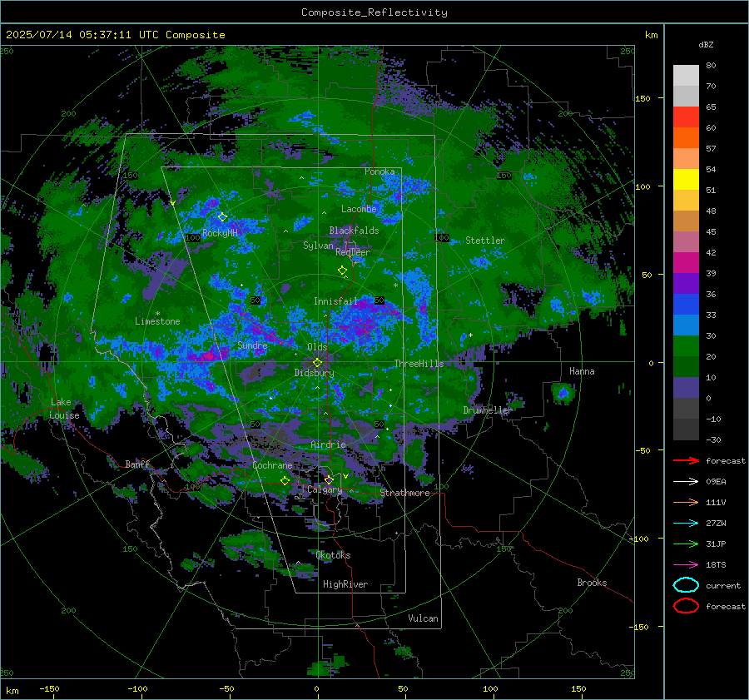Image resolution: width=749 pixels, height=700 pixels.
Task: Click the Ponoka city label
Action: tap(379, 171)
